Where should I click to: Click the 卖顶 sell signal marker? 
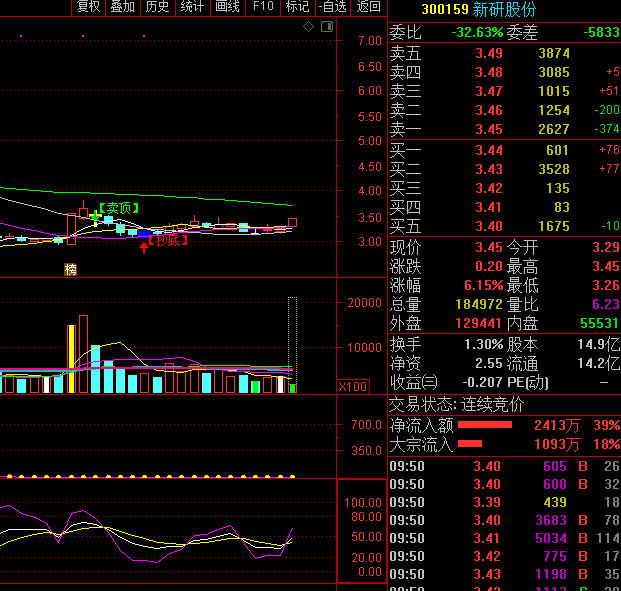point(119,208)
